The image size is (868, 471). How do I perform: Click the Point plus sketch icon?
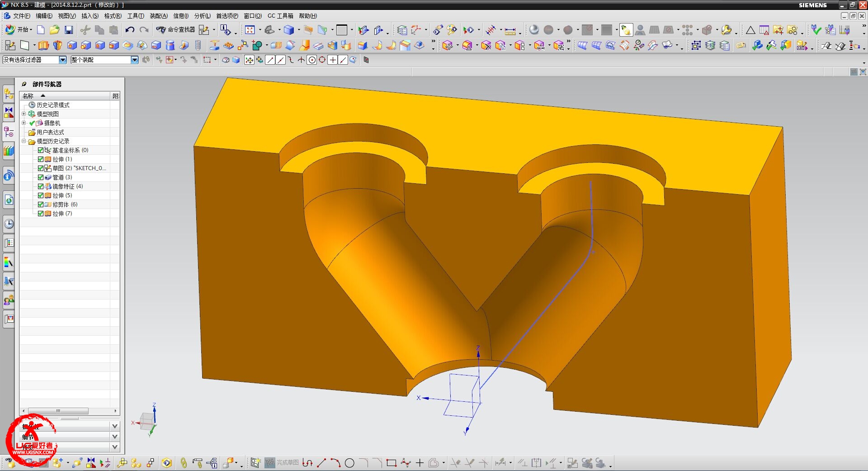tap(420, 463)
